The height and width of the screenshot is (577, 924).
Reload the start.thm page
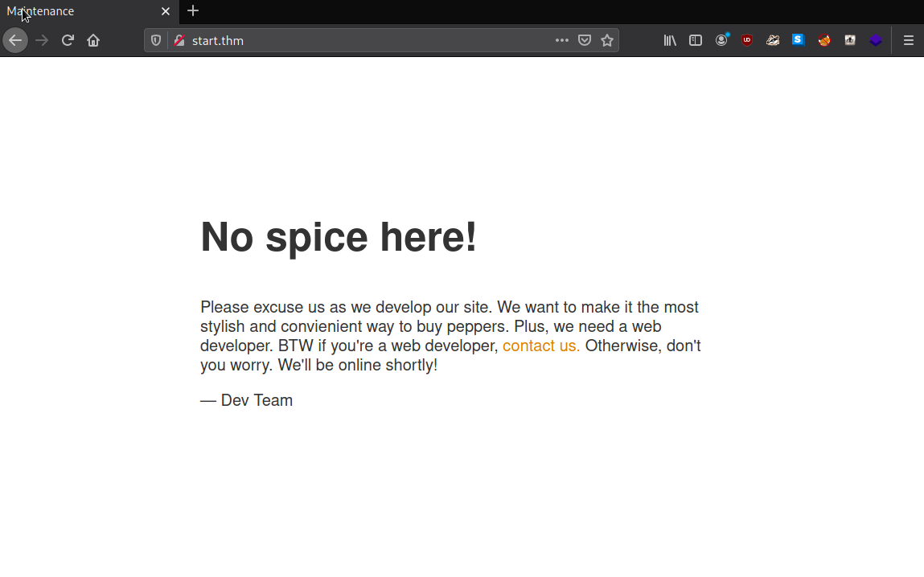pyautogui.click(x=68, y=41)
